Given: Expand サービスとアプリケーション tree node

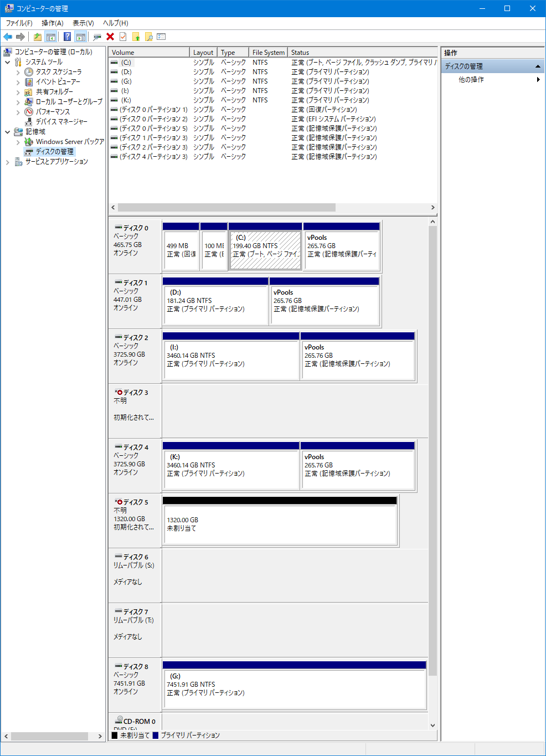Looking at the screenshot, I should (8, 162).
